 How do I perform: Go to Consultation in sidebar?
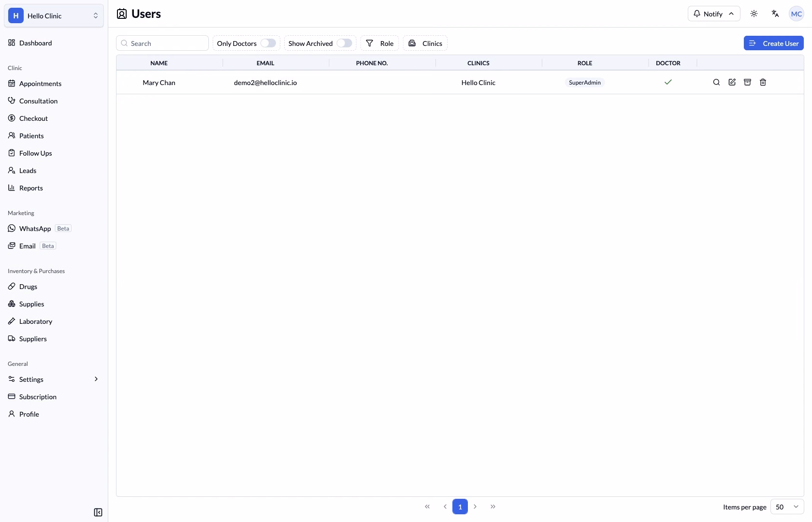coord(54,101)
